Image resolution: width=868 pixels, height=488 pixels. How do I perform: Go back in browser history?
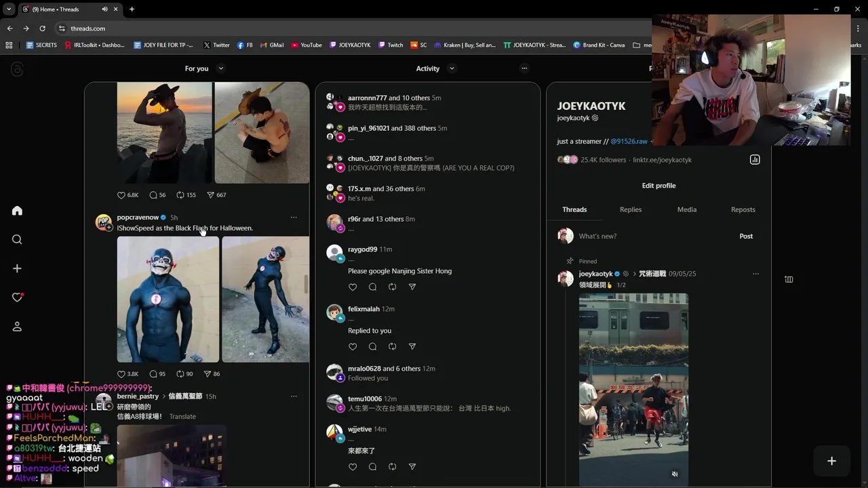[9, 28]
